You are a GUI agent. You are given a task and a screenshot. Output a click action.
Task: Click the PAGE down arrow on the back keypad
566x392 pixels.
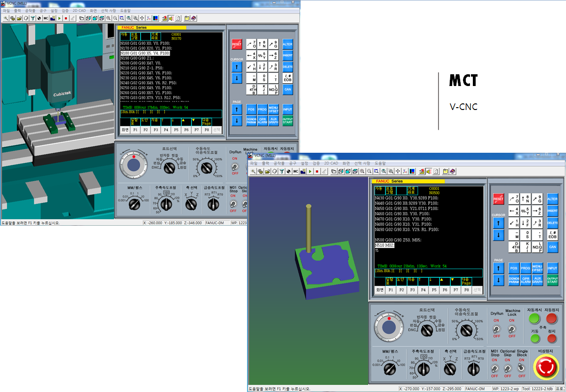(x=237, y=121)
